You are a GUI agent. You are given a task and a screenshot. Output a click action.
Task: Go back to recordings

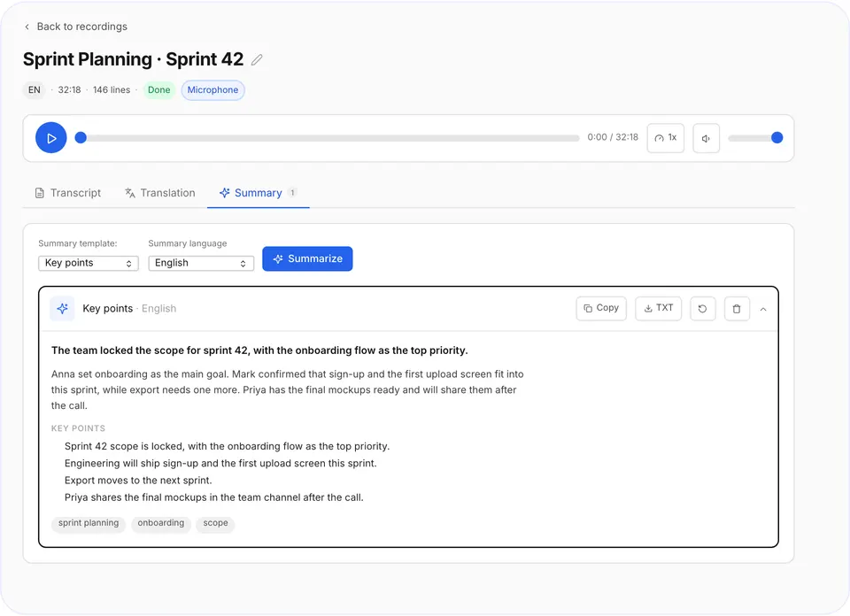point(76,27)
